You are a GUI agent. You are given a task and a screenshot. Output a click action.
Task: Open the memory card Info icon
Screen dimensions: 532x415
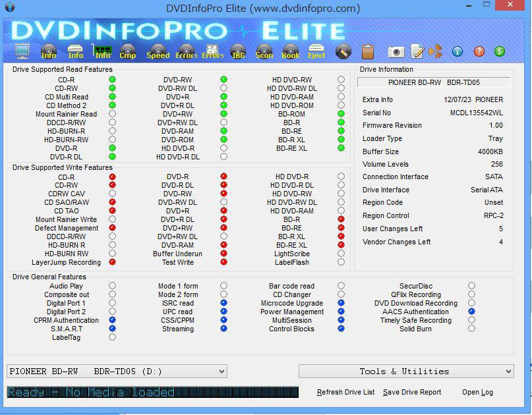[102, 51]
